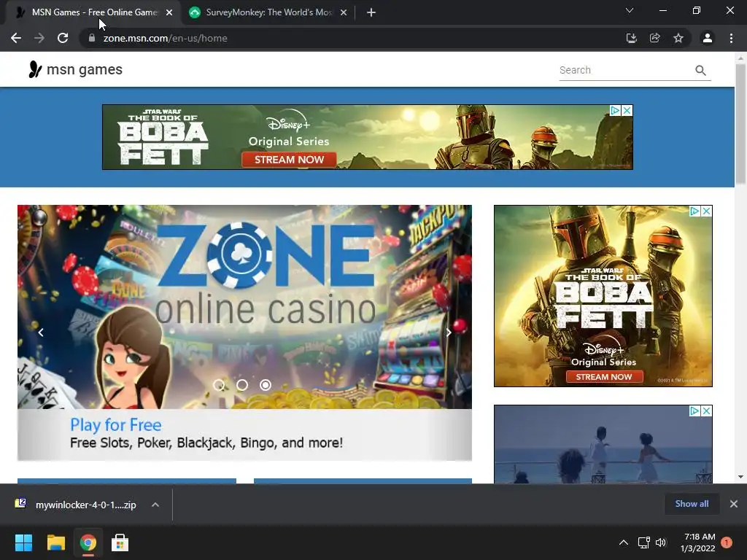Open File Explorer from the taskbar

click(x=55, y=542)
